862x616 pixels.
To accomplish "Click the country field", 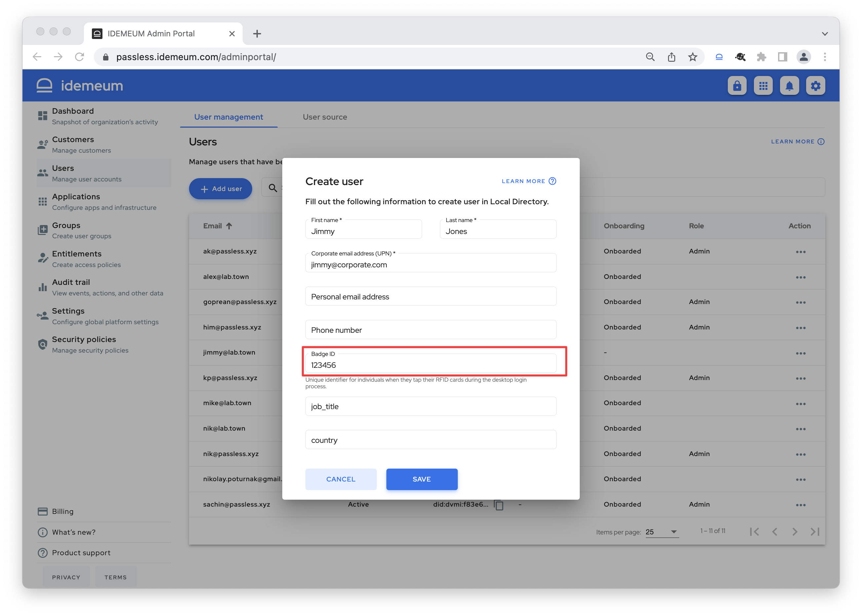I will (431, 440).
